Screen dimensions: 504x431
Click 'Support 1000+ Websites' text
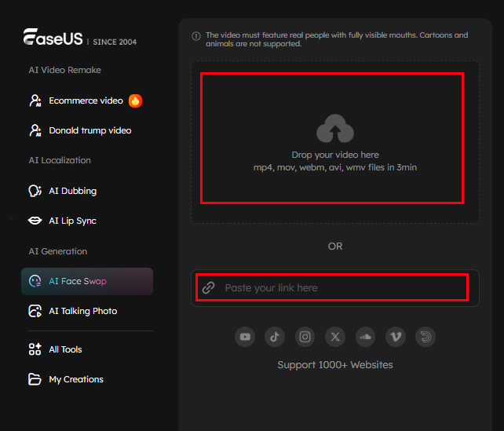(335, 365)
